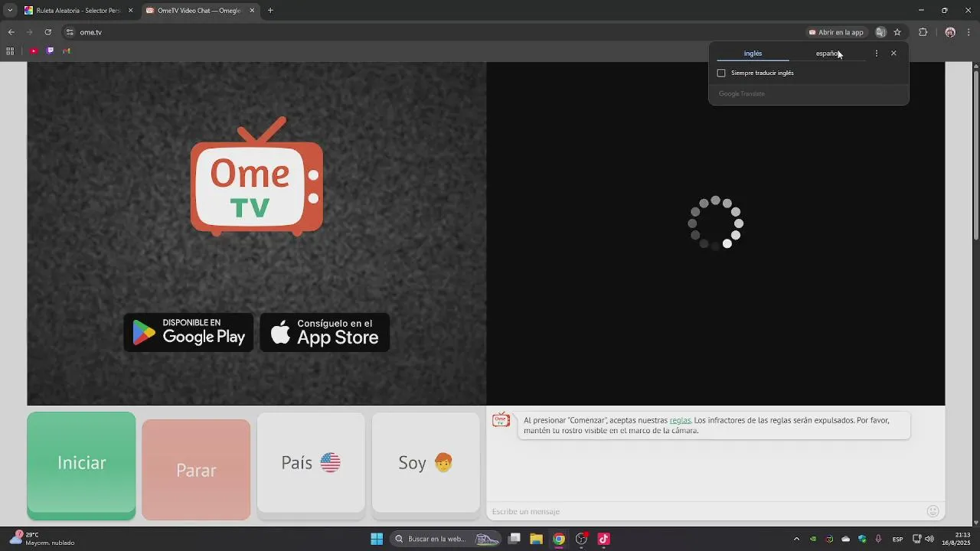Viewport: 980px width, 551px height.
Task: Go back to previous page
Action: coord(11,32)
